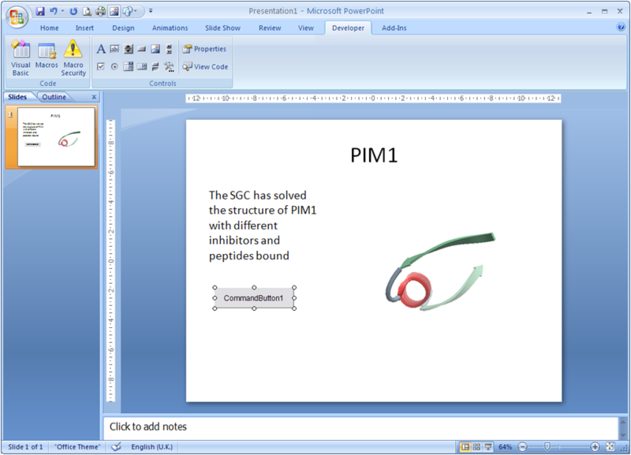Switch to the Outline pane tab
The image size is (631, 455).
54,97
